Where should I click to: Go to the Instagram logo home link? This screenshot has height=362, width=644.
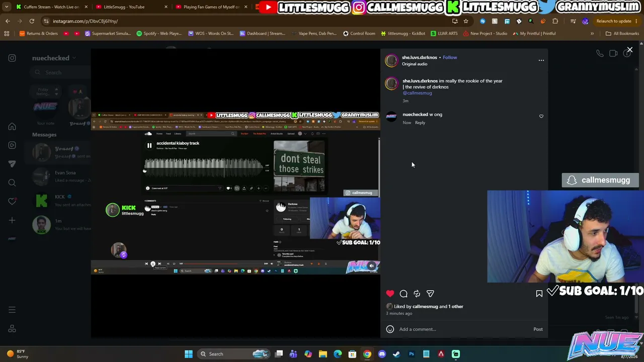(12, 58)
